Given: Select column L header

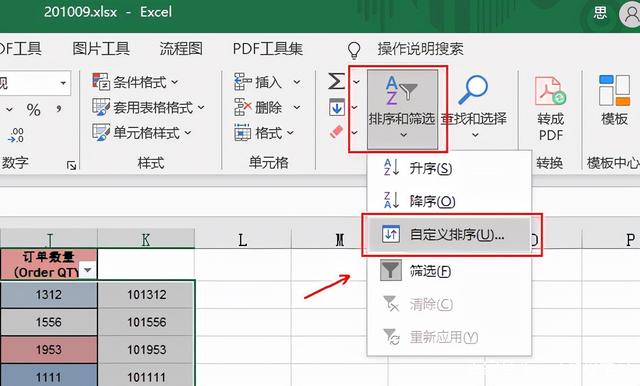Looking at the screenshot, I should tap(242, 240).
